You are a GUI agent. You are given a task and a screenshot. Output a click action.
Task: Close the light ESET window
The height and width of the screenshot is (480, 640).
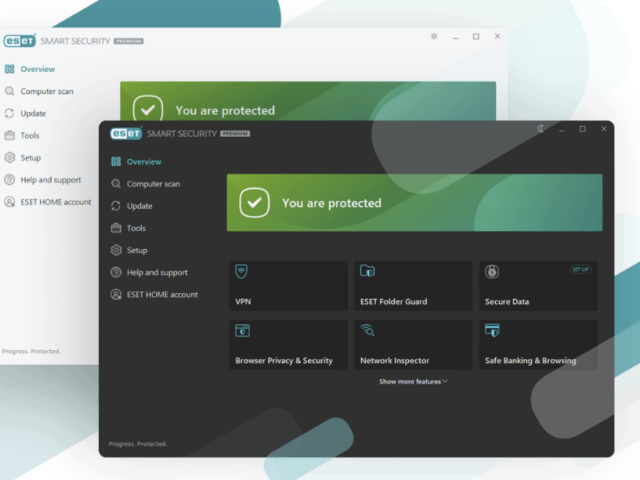click(x=497, y=36)
